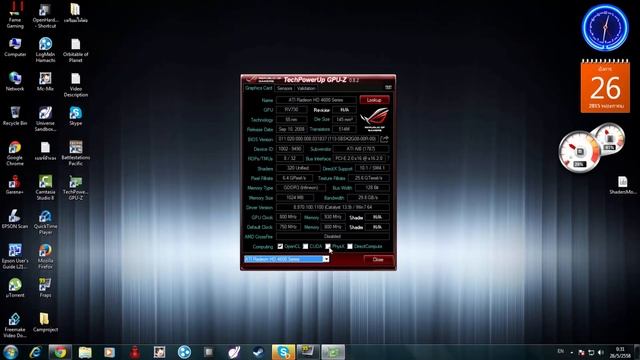The width and height of the screenshot is (640, 360).
Task: Click the calendar gadget showing 26
Action: click(605, 86)
